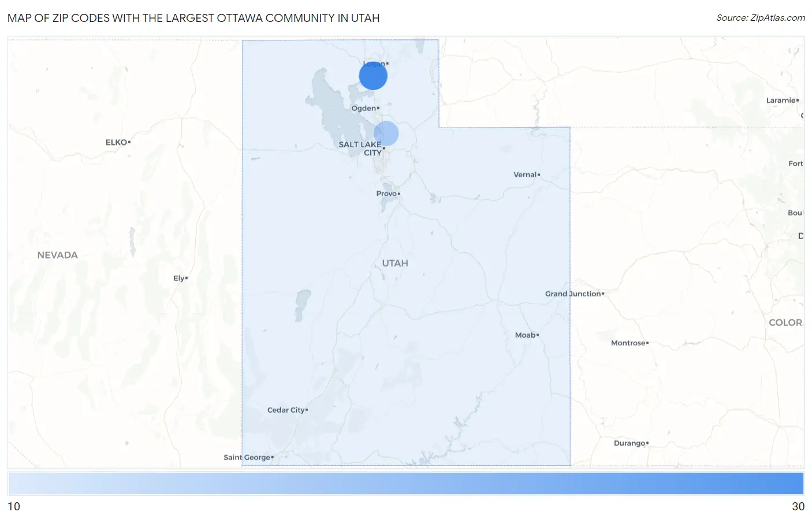Click the 'Grand Junction' label
The image size is (812, 519).
[x=573, y=294]
